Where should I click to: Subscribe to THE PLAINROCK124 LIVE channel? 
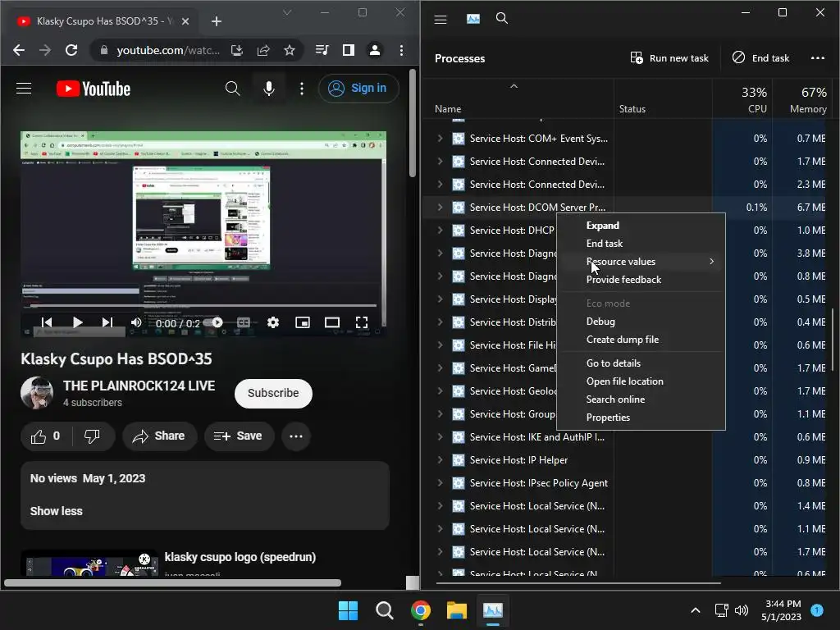[x=273, y=393]
